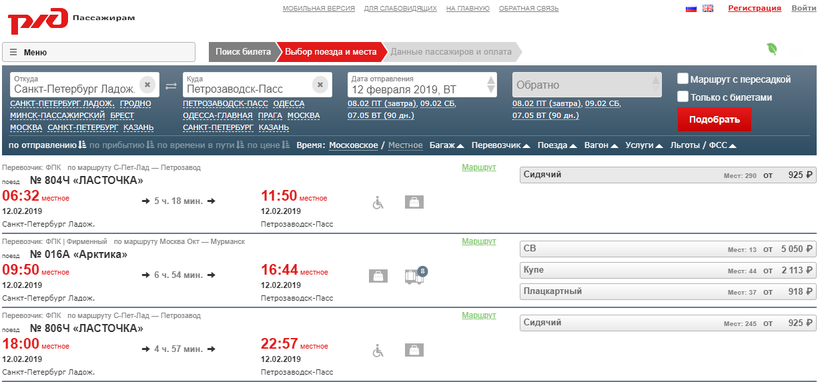Clear the Откуда station field

pos(147,84)
